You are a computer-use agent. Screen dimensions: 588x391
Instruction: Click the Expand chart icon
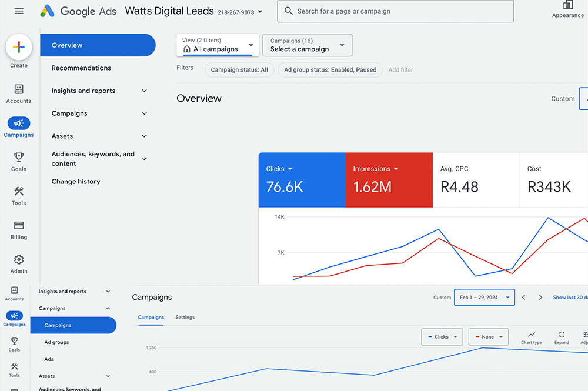coord(562,335)
